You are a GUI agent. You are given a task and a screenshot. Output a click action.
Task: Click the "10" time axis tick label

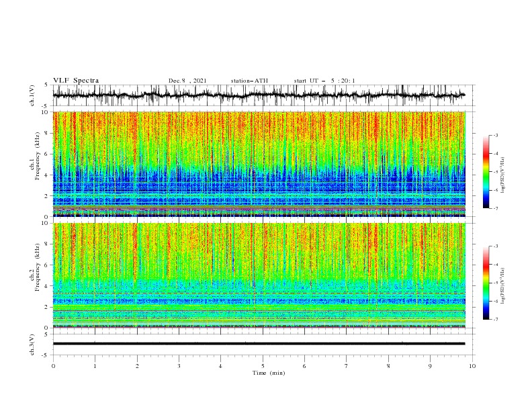tap(472, 366)
